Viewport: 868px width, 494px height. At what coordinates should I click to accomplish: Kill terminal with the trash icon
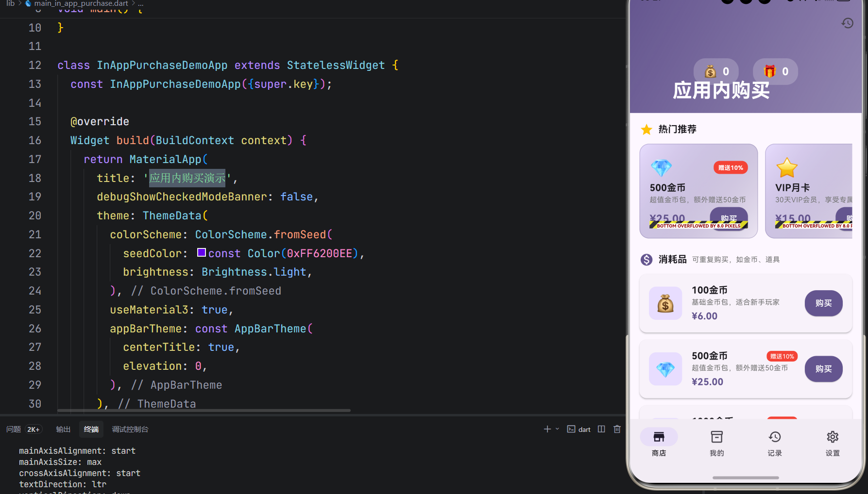coord(617,429)
